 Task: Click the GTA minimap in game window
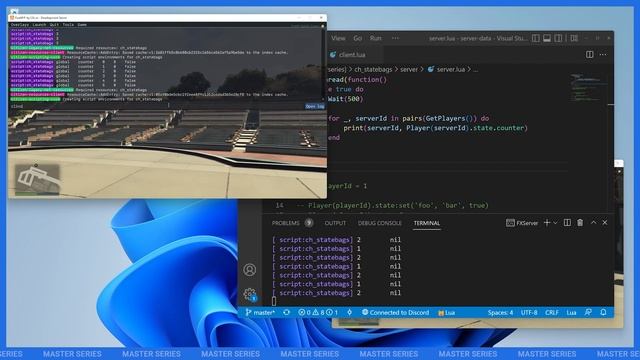(38, 179)
